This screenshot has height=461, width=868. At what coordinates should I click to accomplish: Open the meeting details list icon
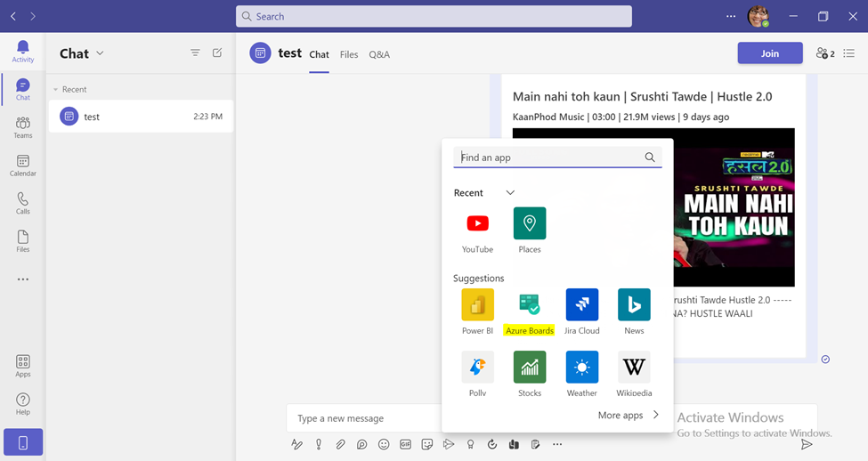point(848,53)
